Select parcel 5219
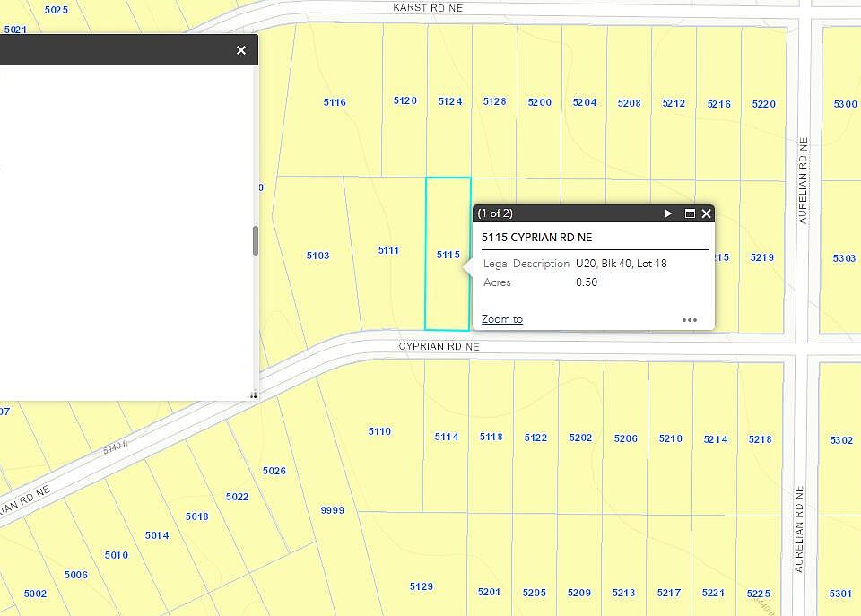 click(762, 257)
